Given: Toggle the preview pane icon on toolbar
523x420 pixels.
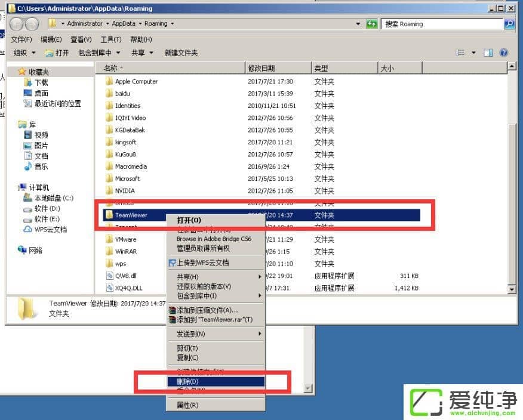Looking at the screenshot, I should click(x=487, y=52).
